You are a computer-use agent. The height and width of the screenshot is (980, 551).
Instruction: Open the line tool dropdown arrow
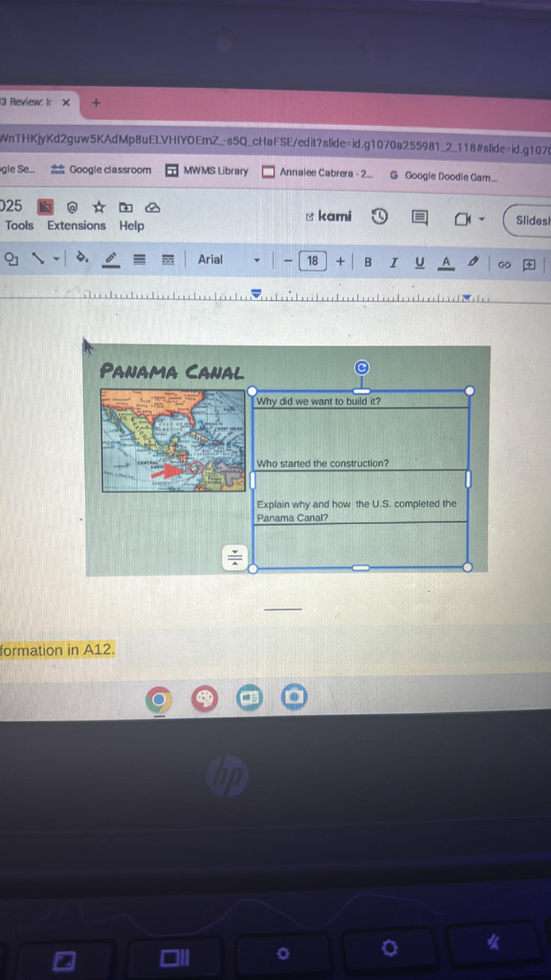click(x=56, y=259)
